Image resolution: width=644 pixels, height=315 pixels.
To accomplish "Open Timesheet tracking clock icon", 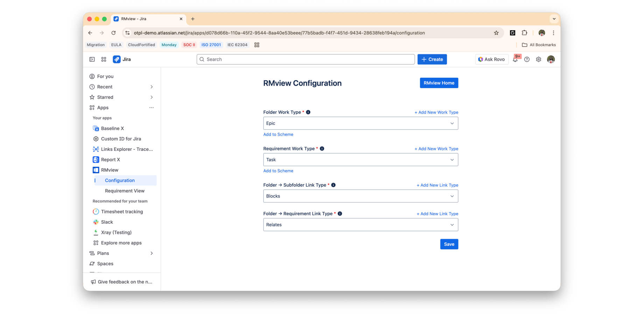I will (96, 211).
